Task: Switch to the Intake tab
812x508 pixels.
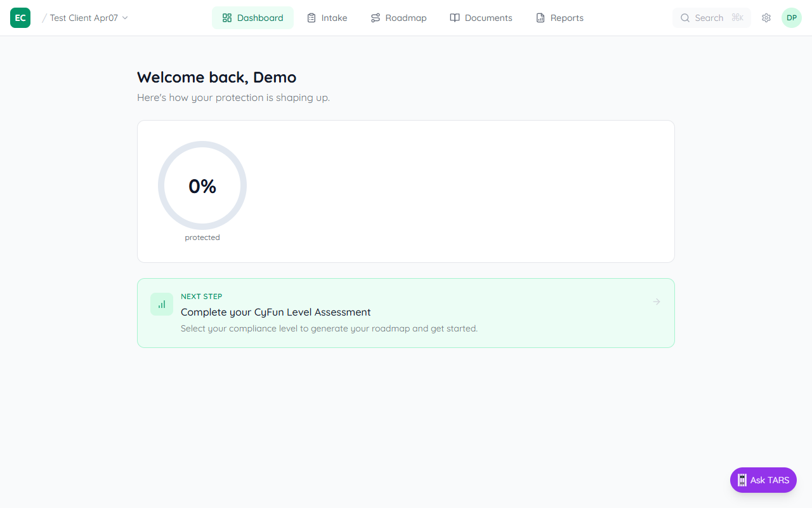Action: coord(327,17)
